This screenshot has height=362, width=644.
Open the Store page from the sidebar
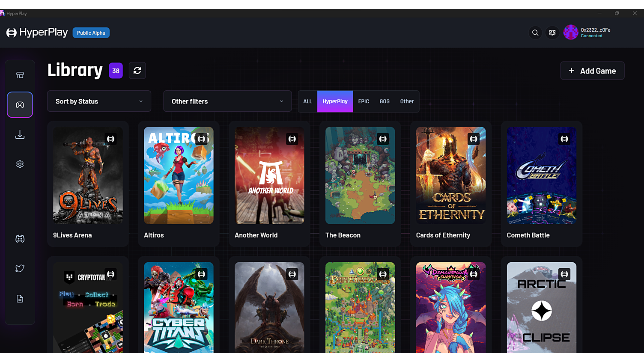20,74
